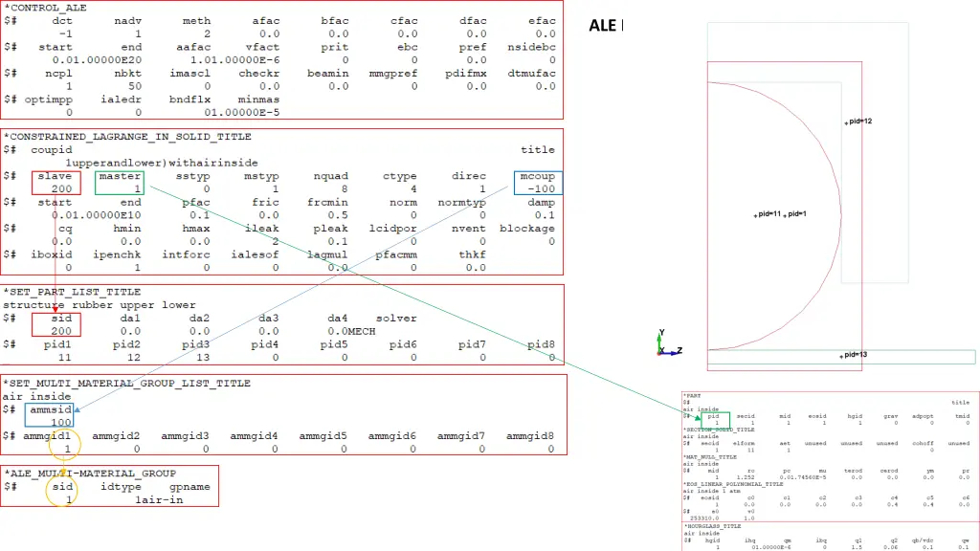Click the 'nbkt' field label

(127, 73)
